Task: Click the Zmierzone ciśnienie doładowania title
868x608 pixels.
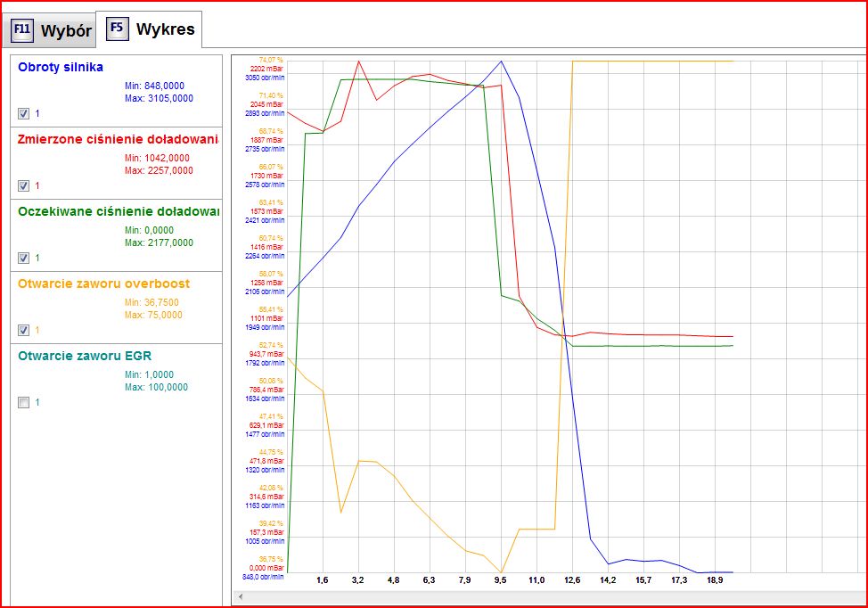Action: pyautogui.click(x=118, y=139)
